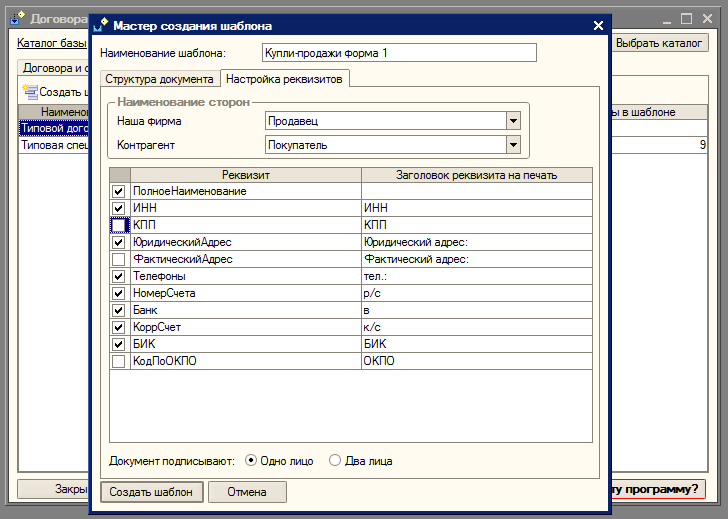Open the Наша фирма dropdown list
Image resolution: width=728 pixels, height=519 pixels.
(513, 121)
